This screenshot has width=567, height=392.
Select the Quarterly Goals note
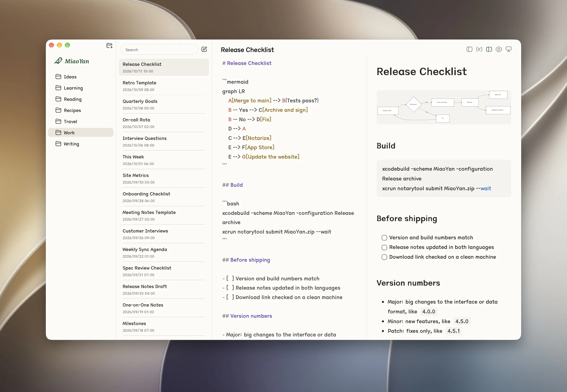[164, 104]
